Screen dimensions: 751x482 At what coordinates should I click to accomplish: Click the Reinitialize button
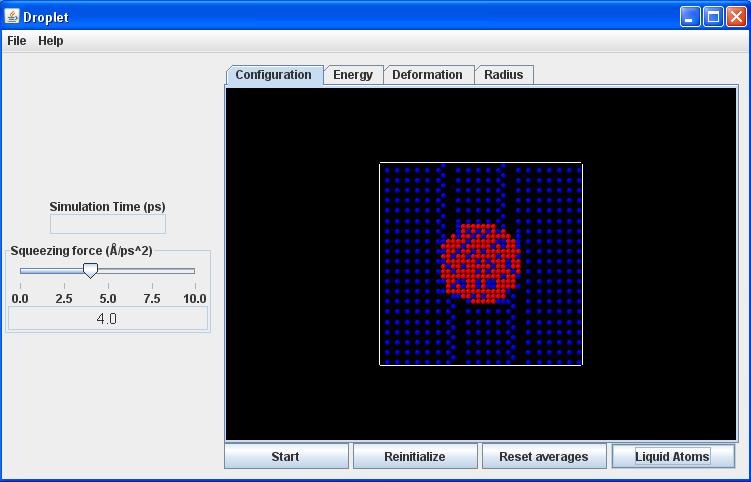pos(415,457)
